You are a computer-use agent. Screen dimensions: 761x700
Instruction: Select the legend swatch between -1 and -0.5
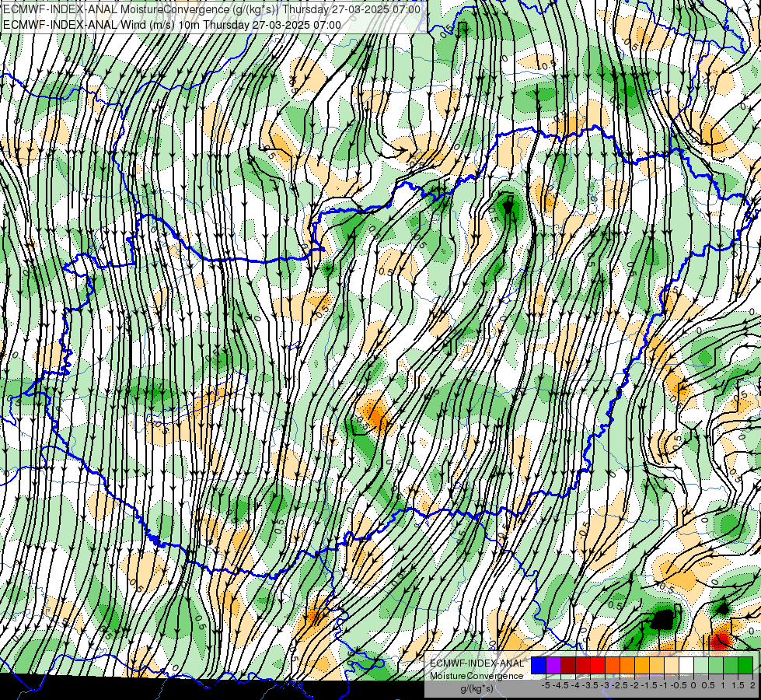(672, 666)
